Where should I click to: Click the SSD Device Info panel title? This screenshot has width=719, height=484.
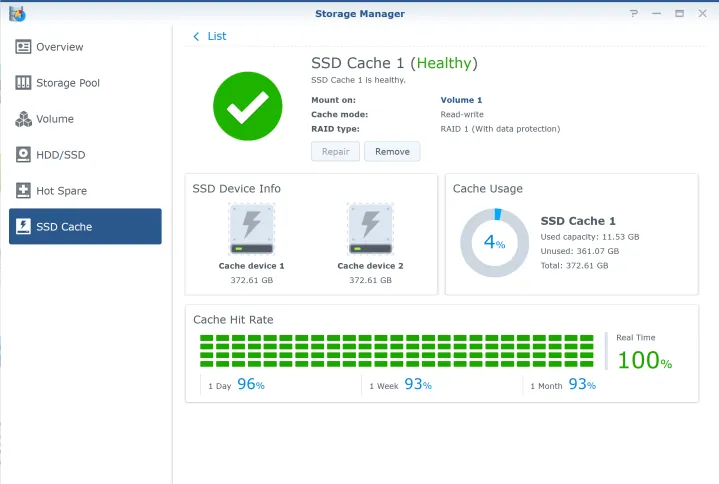pyautogui.click(x=237, y=189)
